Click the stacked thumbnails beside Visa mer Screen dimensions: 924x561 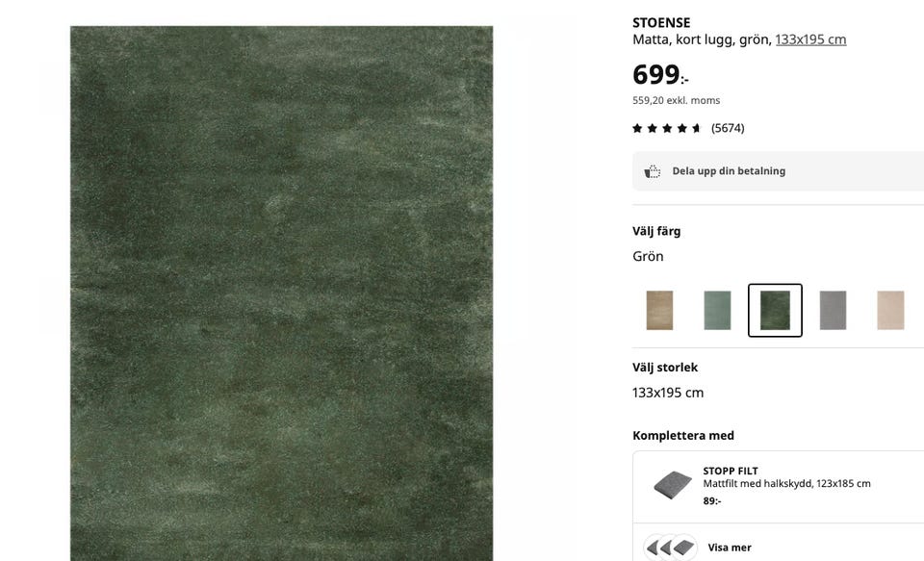(671, 548)
